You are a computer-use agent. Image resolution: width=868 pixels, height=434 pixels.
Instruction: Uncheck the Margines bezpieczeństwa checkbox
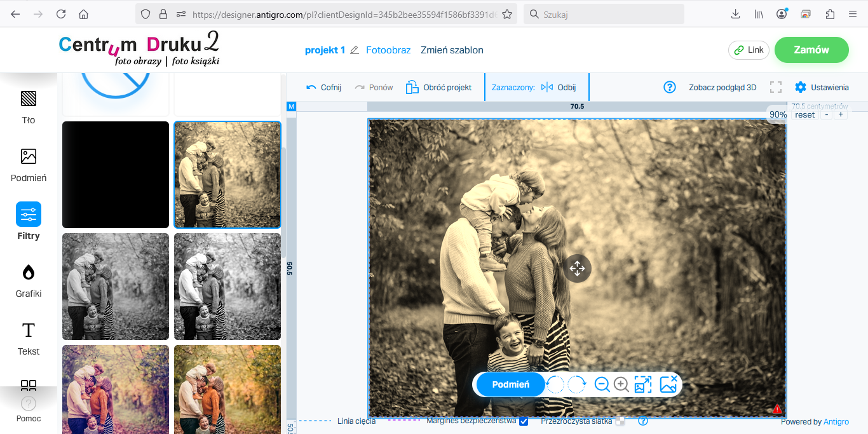(x=524, y=421)
